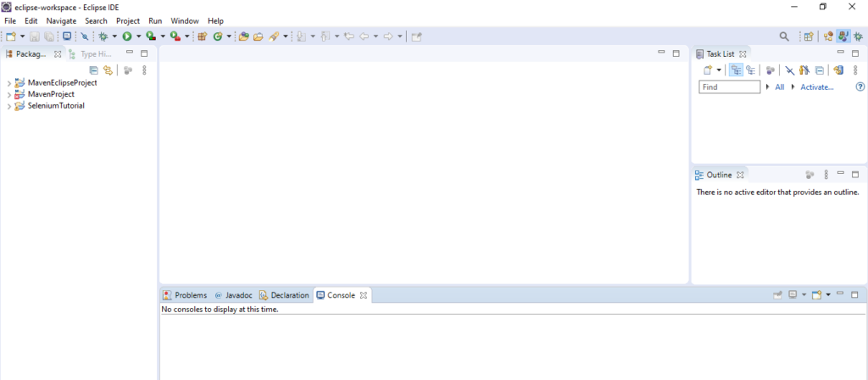Screen dimensions: 868x380
Task: Open a terminal from the toolbar
Action: [67, 36]
